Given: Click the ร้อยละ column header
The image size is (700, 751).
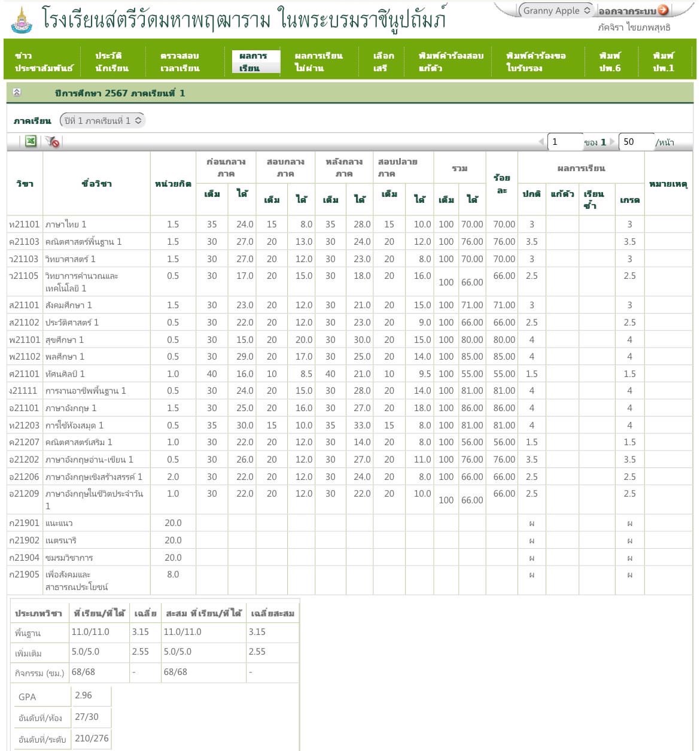Looking at the screenshot, I should coord(501,183).
